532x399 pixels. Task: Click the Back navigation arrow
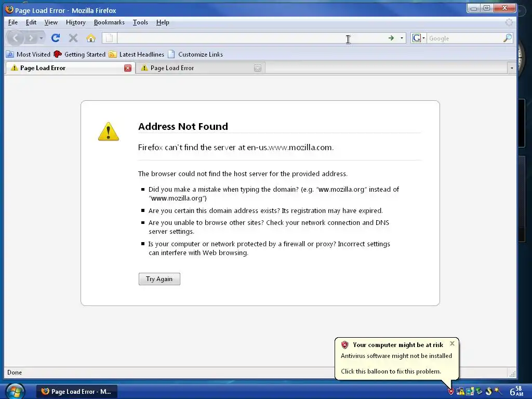coord(15,38)
